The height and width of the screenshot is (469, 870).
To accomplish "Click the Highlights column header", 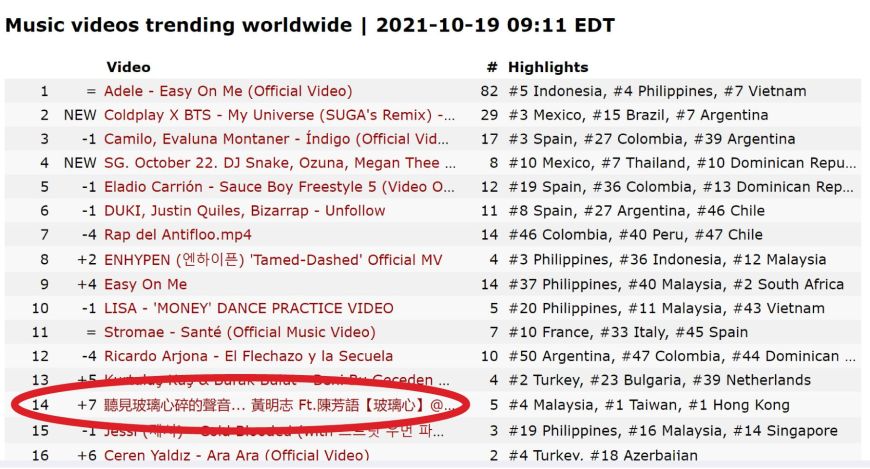I will pyautogui.click(x=548, y=67).
